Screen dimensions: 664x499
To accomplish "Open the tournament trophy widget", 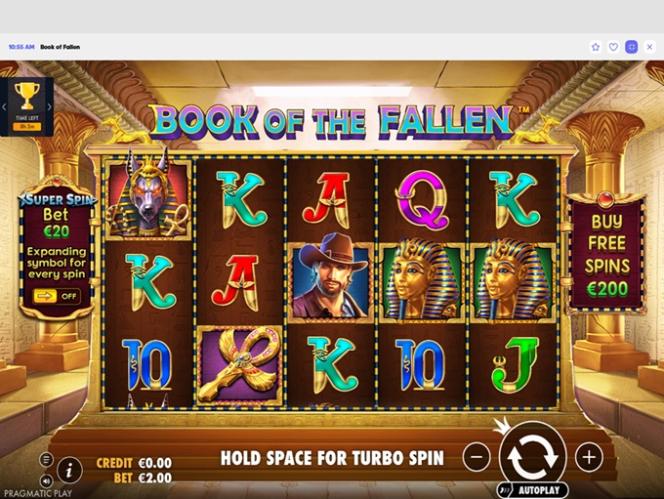I will point(27,106).
